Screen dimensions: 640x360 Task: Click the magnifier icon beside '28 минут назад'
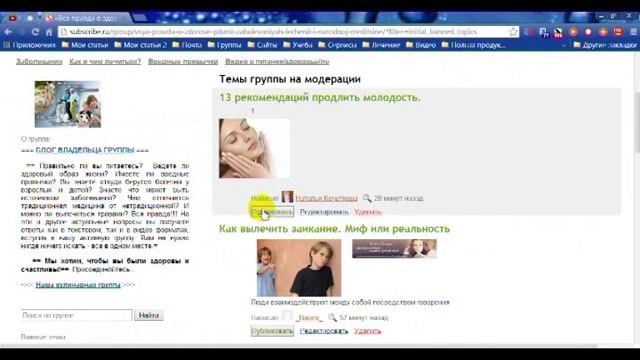pos(367,198)
